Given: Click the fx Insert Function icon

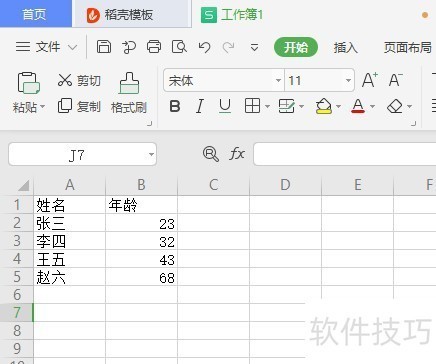Looking at the screenshot, I should 237,154.
